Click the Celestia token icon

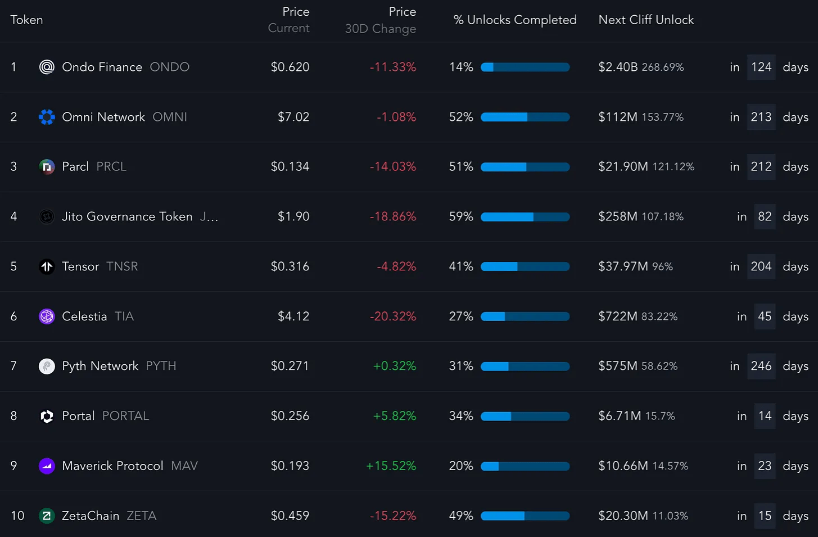[x=46, y=316]
